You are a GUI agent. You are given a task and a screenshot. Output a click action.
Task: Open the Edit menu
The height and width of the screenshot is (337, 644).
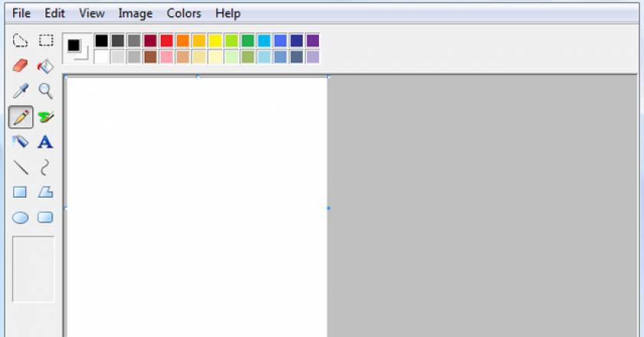(x=54, y=14)
